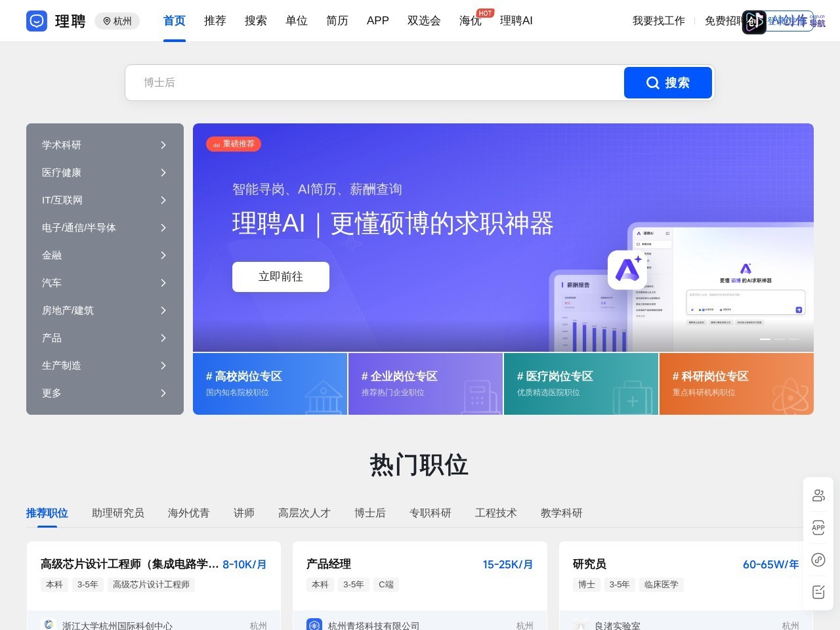Click the floating sidebar link/mini-program icon
This screenshot has width=840, height=630.
818,560
